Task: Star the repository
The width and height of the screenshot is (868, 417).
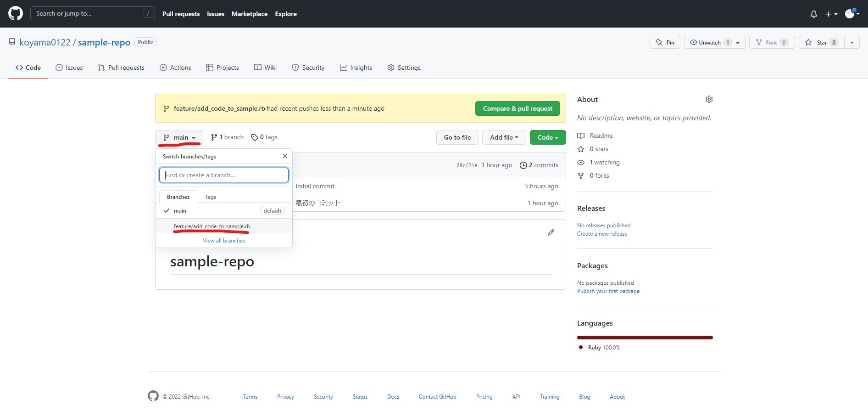Action: [x=822, y=42]
